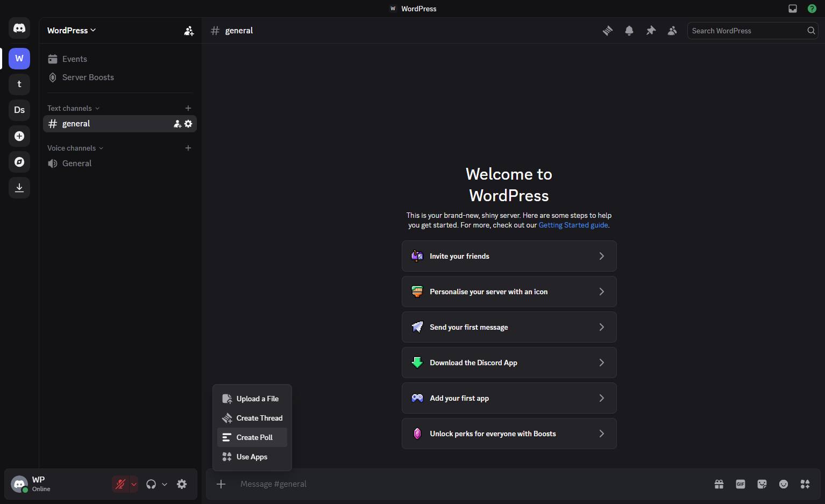
Task: Invite people icon beside WordPress header
Action: [x=189, y=31]
